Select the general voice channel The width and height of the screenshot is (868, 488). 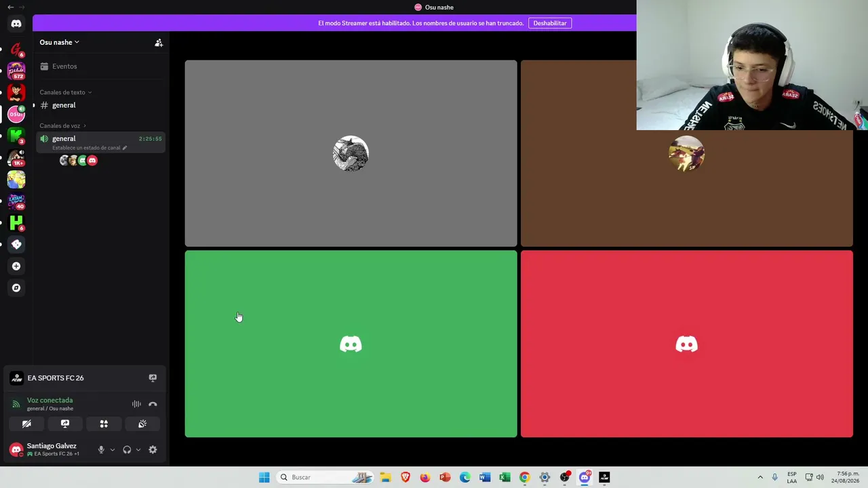click(100, 142)
